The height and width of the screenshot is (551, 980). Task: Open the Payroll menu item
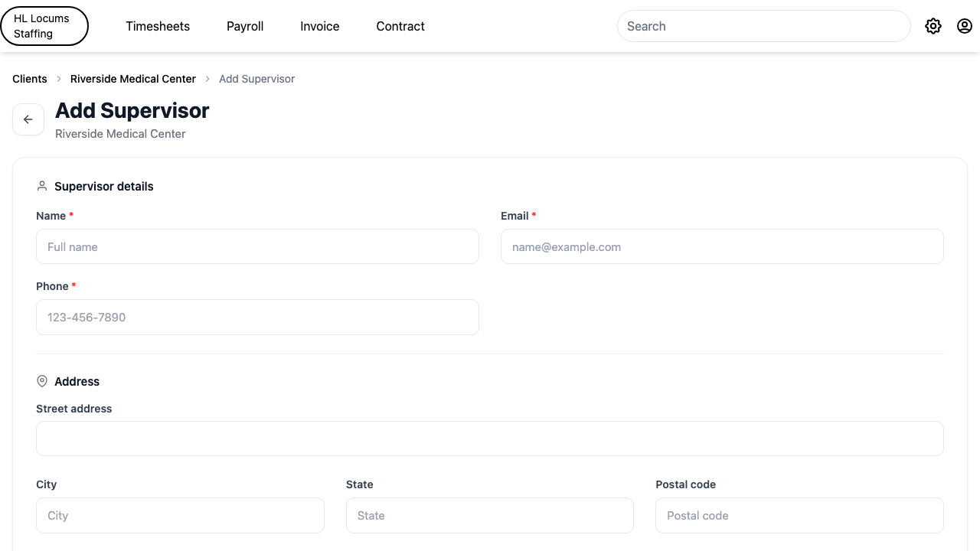pos(245,26)
